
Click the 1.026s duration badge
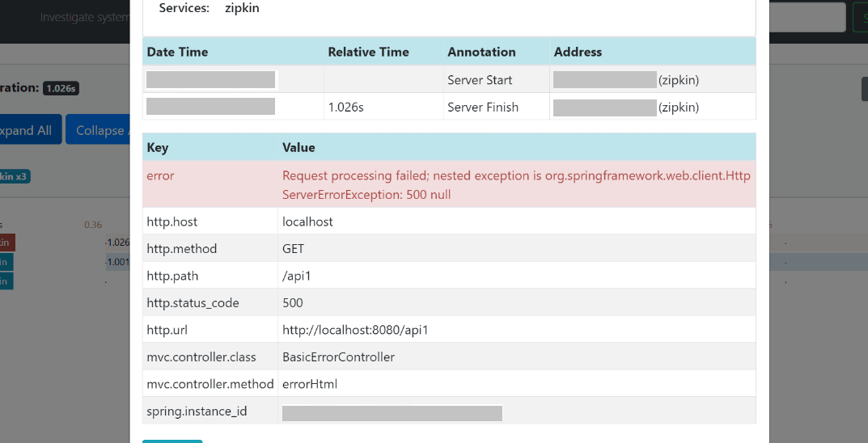pos(61,88)
